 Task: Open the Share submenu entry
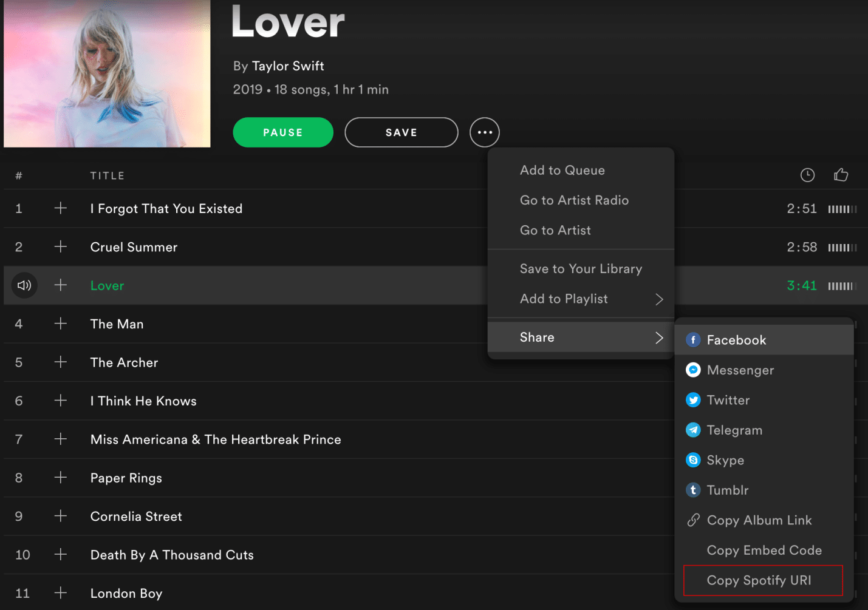(581, 337)
